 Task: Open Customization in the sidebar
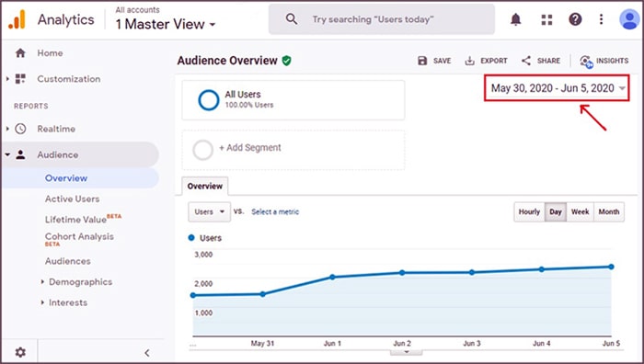click(x=69, y=79)
